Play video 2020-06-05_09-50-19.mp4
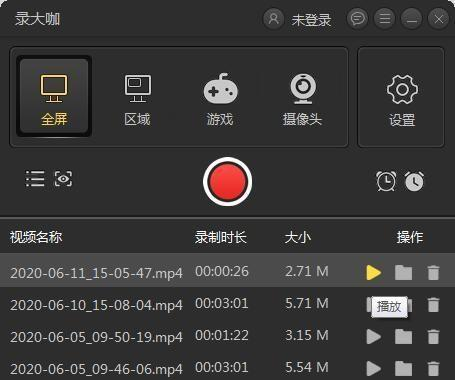The height and width of the screenshot is (380, 455). 373,337
